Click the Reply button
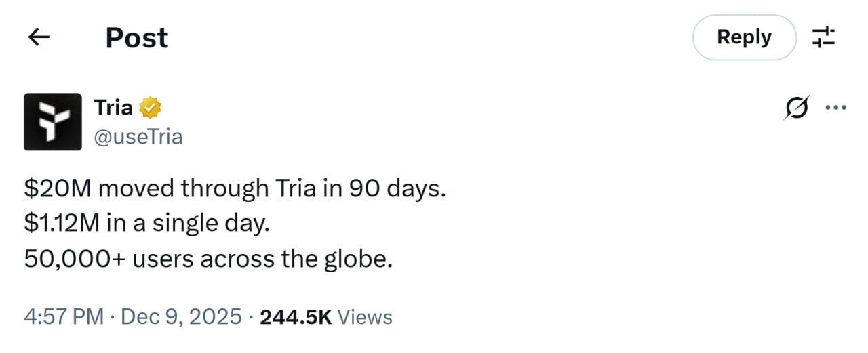This screenshot has width=868, height=353. pyautogui.click(x=744, y=37)
